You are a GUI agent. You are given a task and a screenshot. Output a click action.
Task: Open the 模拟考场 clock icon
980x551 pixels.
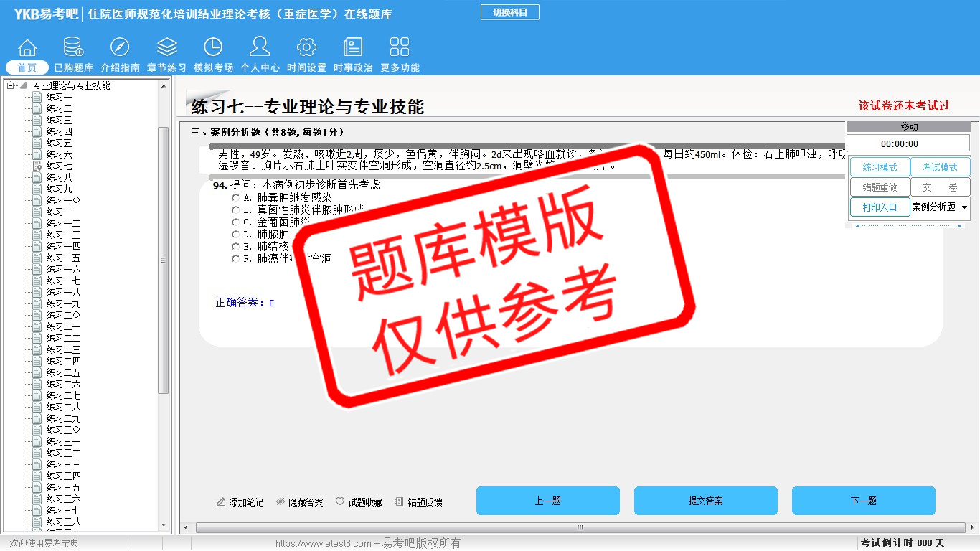pos(213,48)
